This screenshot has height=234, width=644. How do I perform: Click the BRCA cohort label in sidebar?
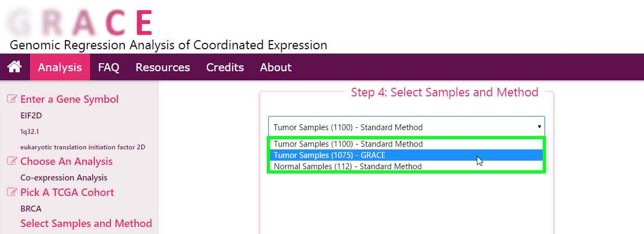31,208
